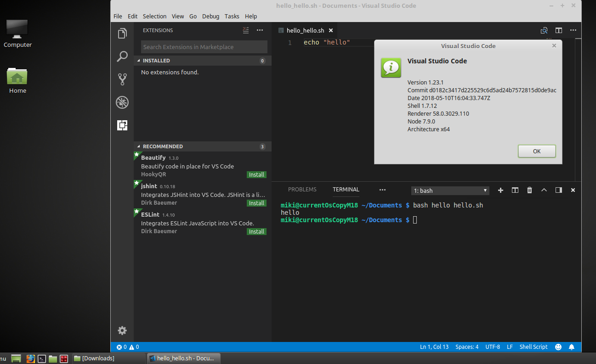Kill the active terminal with the trash icon
The width and height of the screenshot is (596, 364).
[x=529, y=190]
